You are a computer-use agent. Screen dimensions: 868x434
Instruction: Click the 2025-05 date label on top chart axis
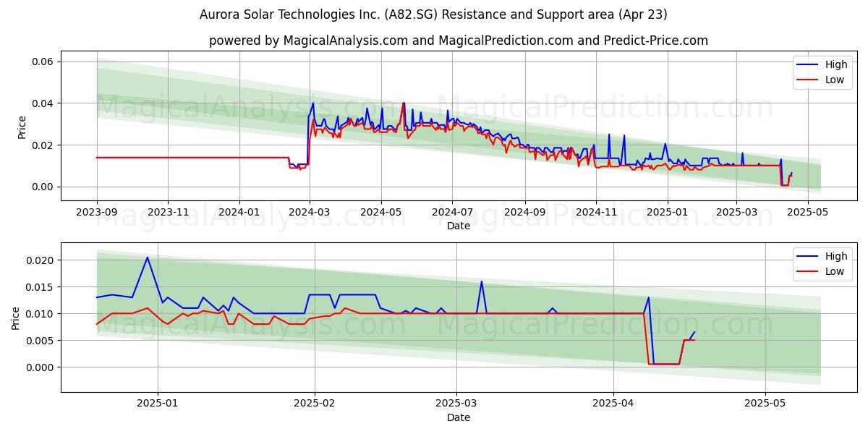(x=807, y=212)
